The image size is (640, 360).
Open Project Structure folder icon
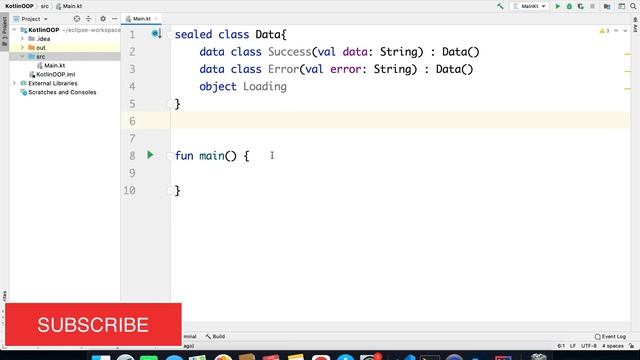coord(607,6)
